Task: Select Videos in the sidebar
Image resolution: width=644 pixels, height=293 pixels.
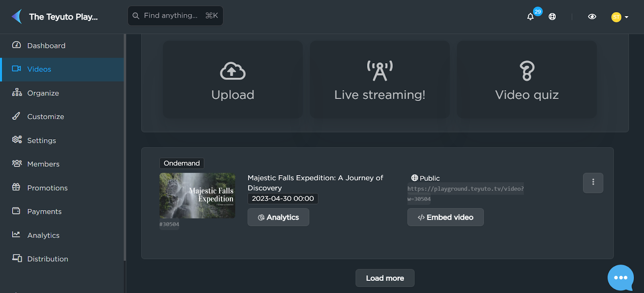Action: tap(62, 69)
